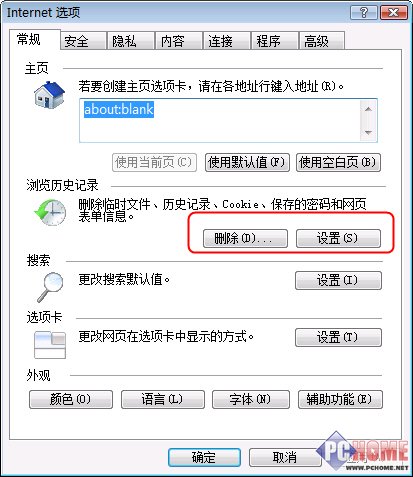Click the 字体(N) fonts button
The image size is (413, 477).
tap(251, 399)
